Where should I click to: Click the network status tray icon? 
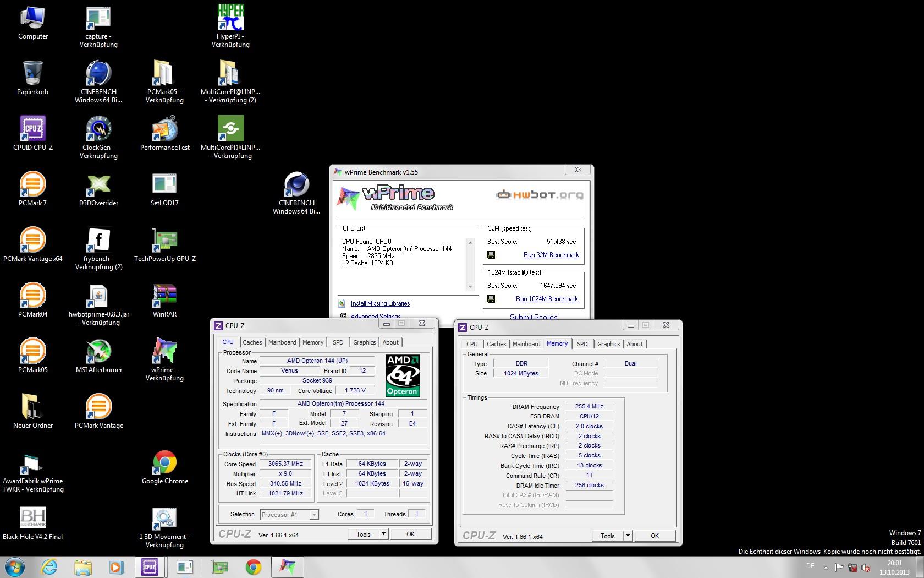(853, 567)
